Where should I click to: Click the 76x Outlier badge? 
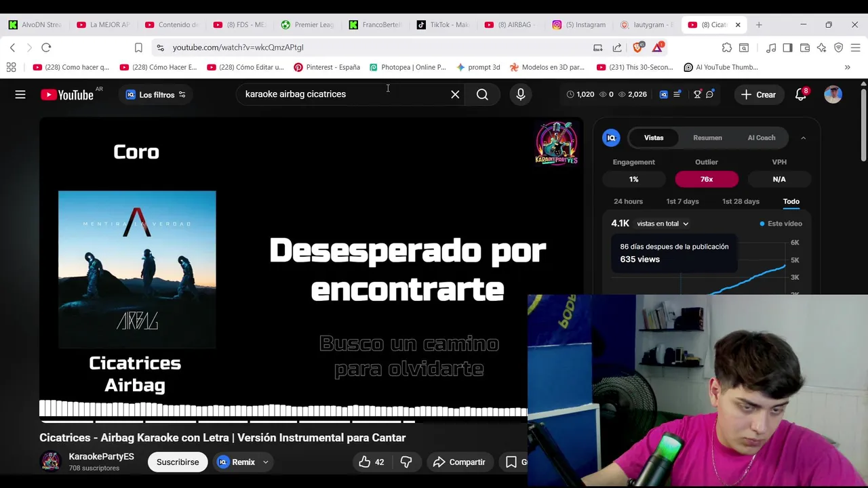(x=707, y=180)
